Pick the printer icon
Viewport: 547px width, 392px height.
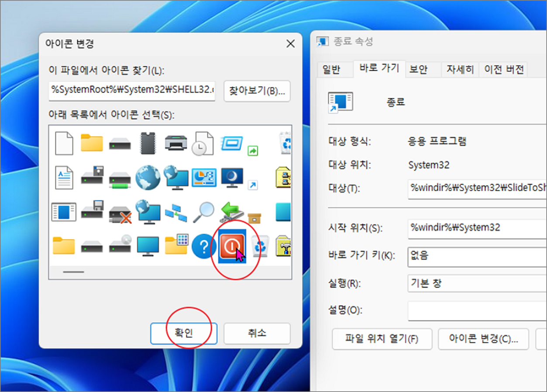tap(176, 143)
